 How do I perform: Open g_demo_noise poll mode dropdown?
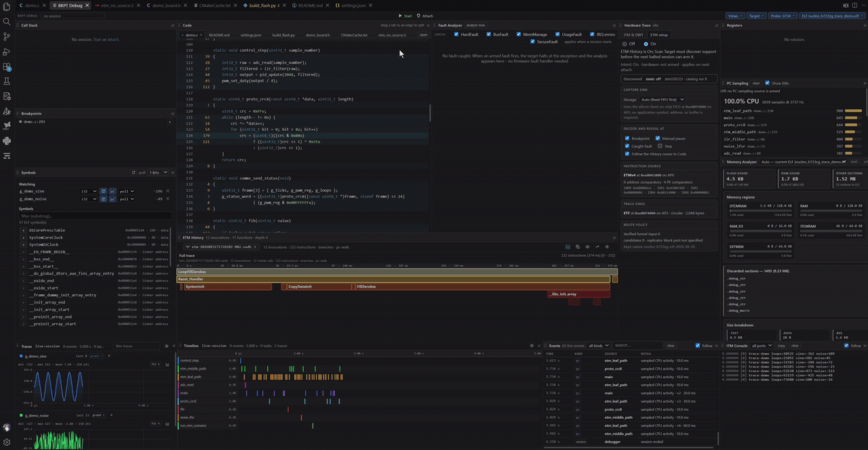(x=127, y=199)
